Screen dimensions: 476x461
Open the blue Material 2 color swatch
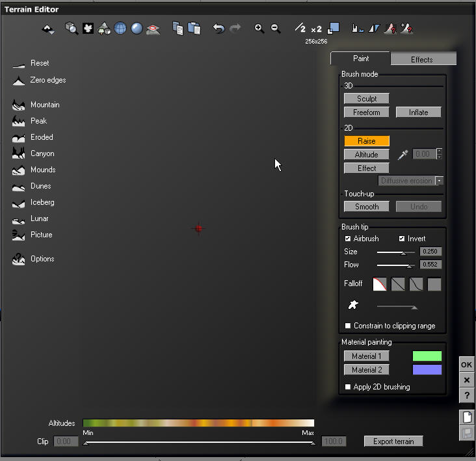pyautogui.click(x=427, y=370)
